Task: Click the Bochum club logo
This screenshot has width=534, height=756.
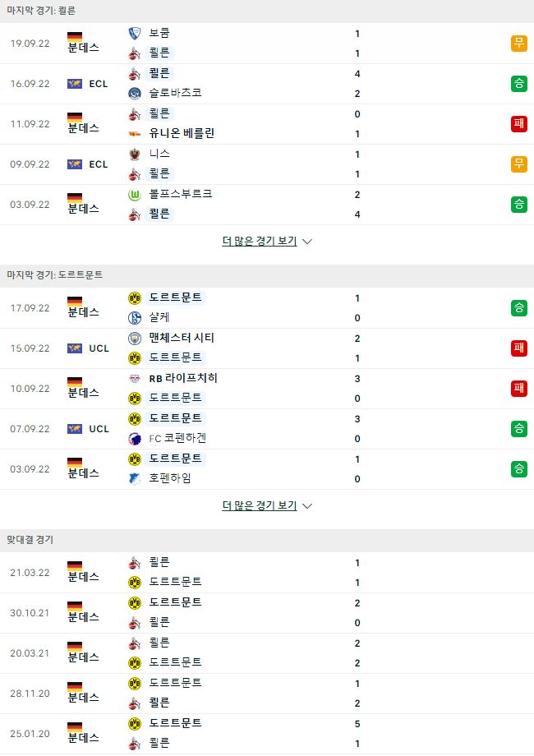Action: (135, 33)
